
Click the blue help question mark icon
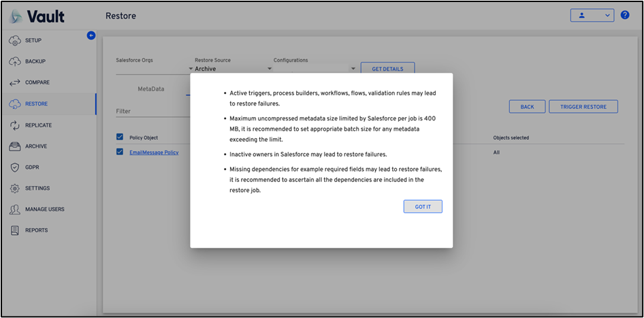pos(625,15)
